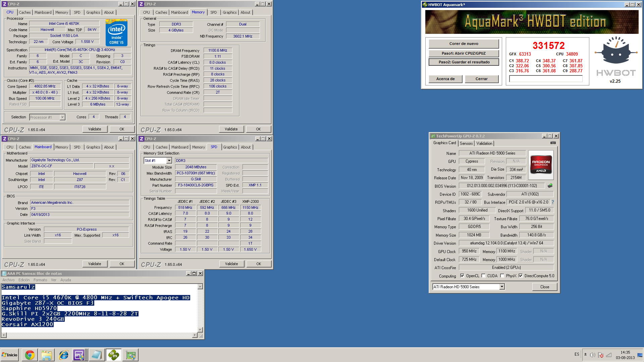
Task: Open Windows Explorer folder icon in taskbar
Action: 47,355
